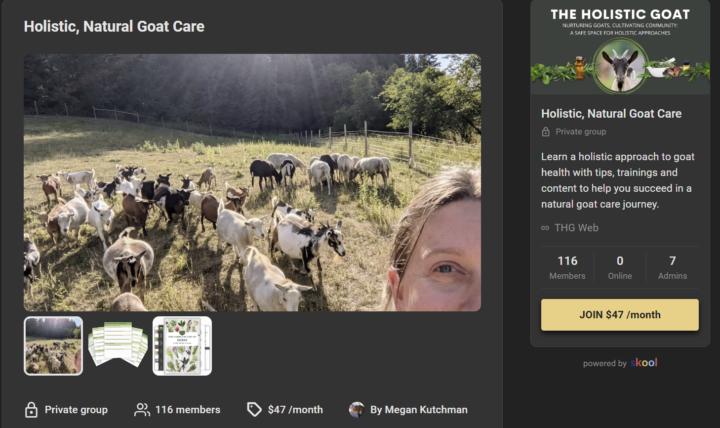Click the large goat herd image

click(x=252, y=182)
